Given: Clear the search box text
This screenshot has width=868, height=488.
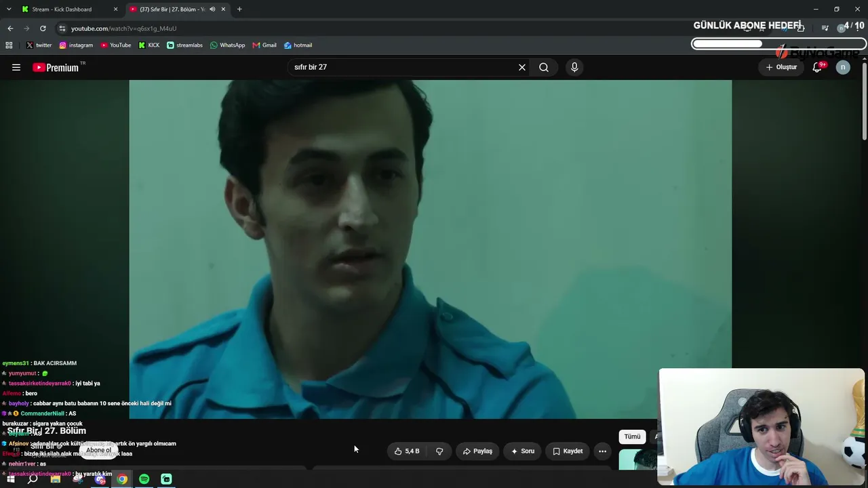Looking at the screenshot, I should [x=522, y=67].
